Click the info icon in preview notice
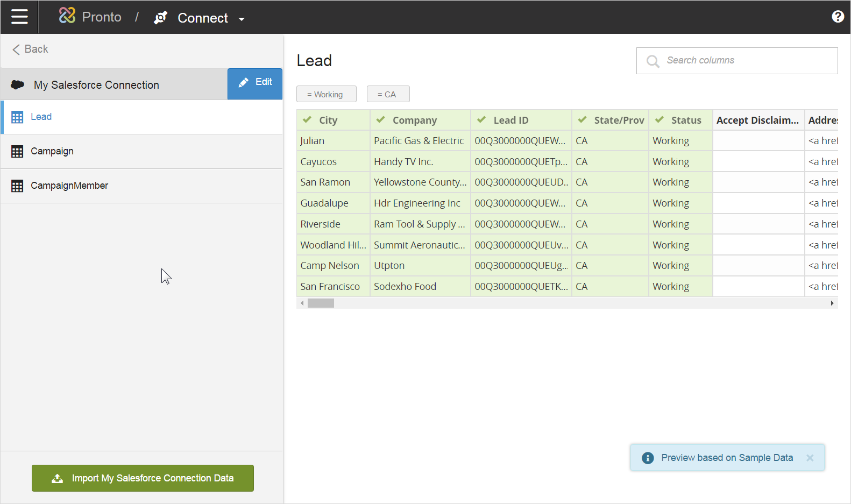 648,458
